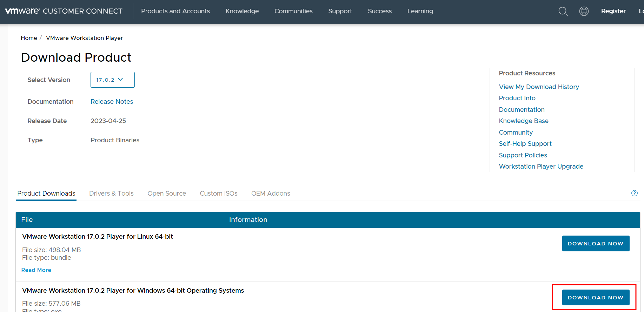Switch to Drivers & Tools tab

coord(111,194)
